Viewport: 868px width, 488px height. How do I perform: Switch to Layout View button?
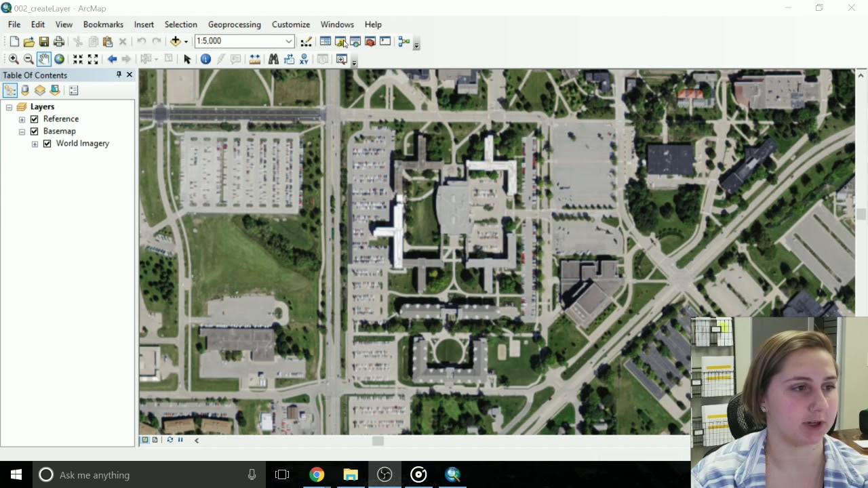point(155,440)
